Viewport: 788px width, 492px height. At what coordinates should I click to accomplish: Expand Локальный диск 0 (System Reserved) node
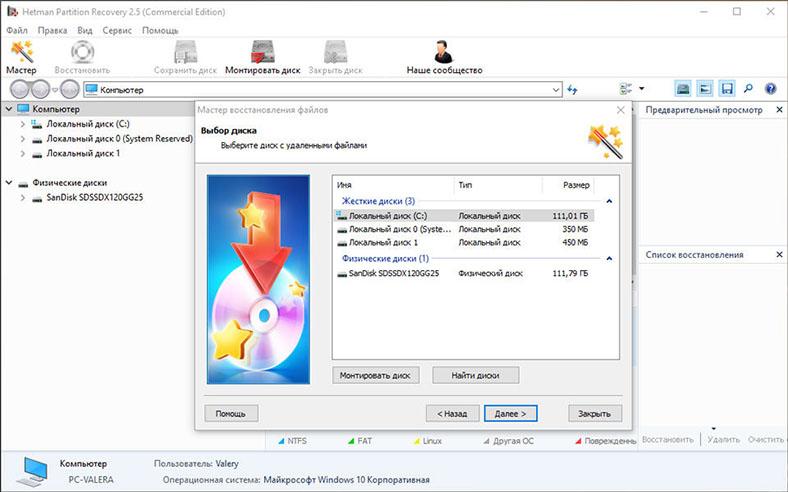[x=23, y=139]
